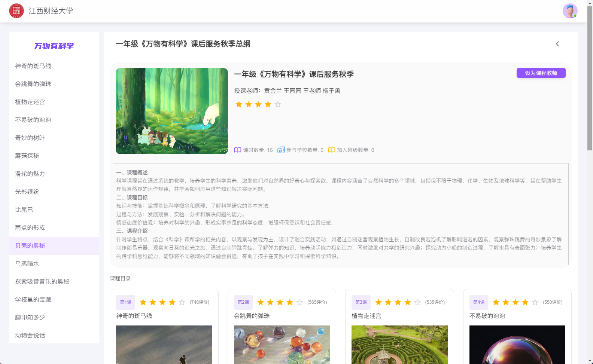The height and width of the screenshot is (364, 593).
Task: Select 脚印知多少 sidebar item
Action: click(x=54, y=318)
